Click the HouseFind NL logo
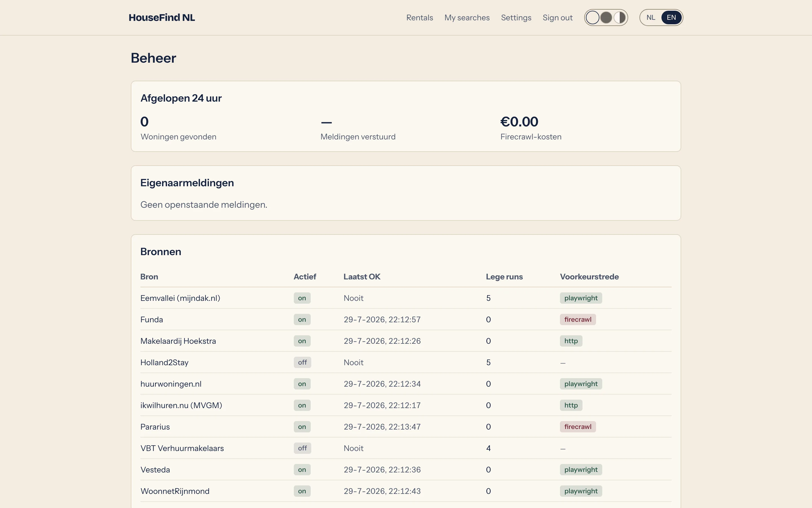Image resolution: width=812 pixels, height=508 pixels. tap(162, 17)
